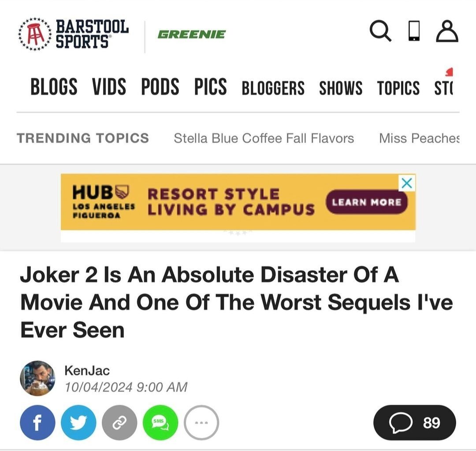
Task: Select the Pics menu item
Action: (210, 86)
